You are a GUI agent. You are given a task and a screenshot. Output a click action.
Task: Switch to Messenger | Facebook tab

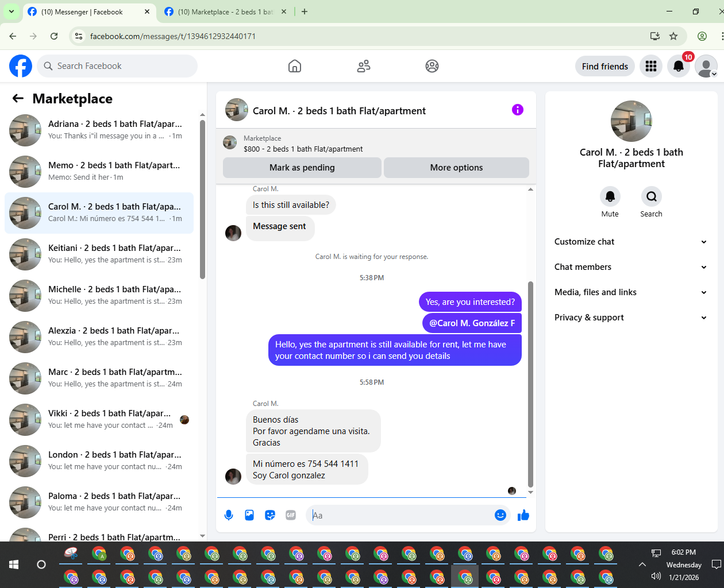coord(89,12)
